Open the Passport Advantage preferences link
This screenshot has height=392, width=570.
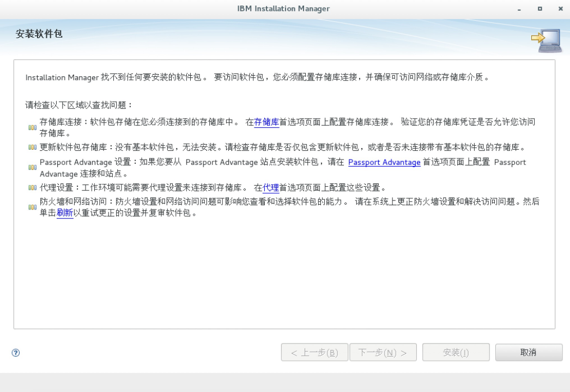click(384, 162)
